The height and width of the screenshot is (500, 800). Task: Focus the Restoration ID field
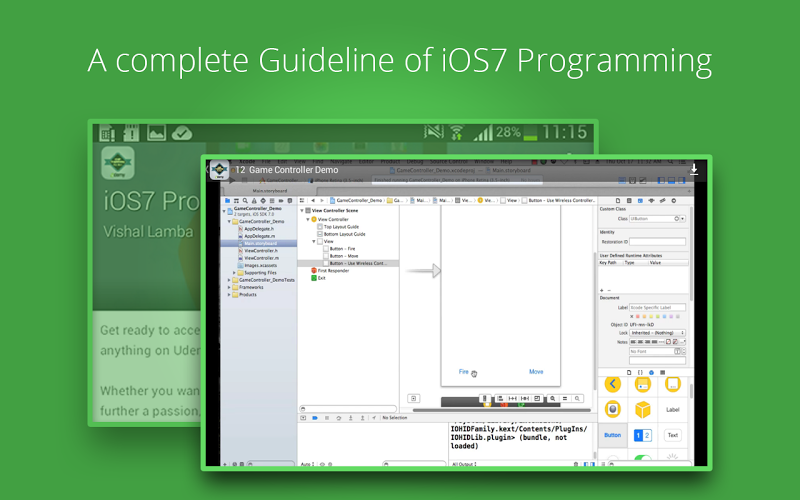tap(657, 242)
